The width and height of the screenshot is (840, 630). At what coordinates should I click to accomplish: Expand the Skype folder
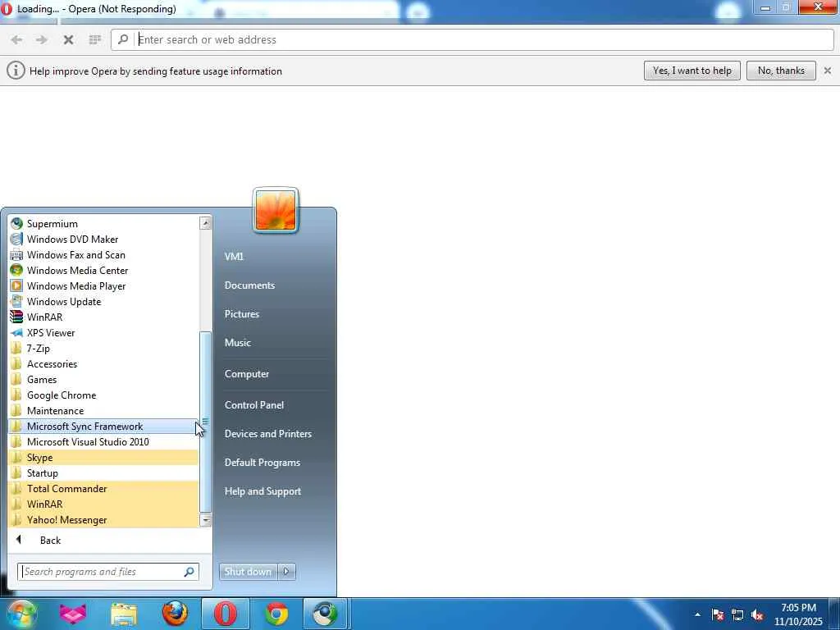click(103, 458)
